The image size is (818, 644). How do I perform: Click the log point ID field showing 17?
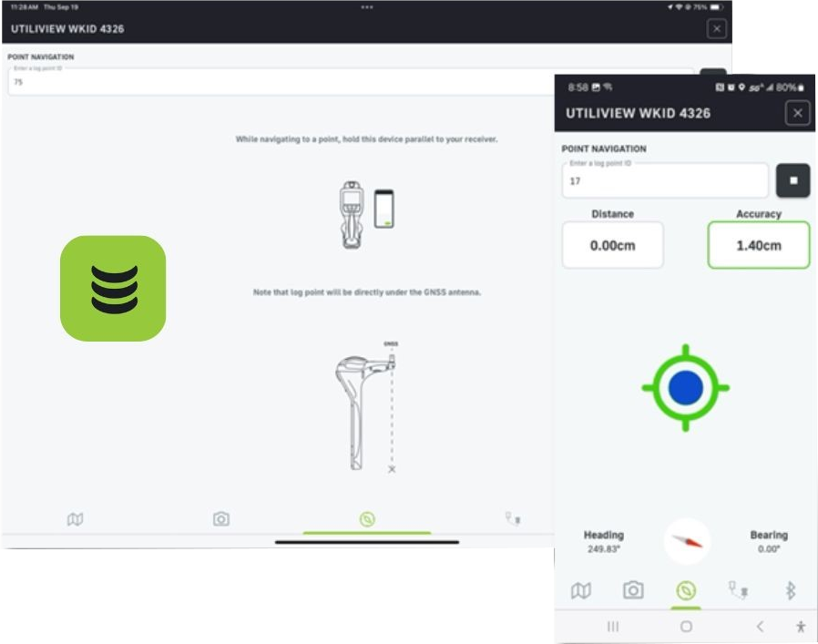(665, 180)
